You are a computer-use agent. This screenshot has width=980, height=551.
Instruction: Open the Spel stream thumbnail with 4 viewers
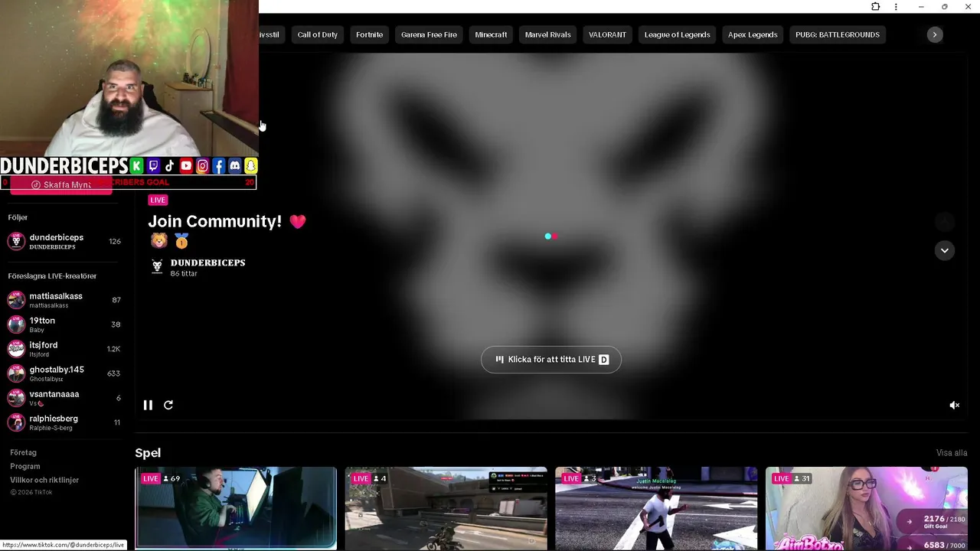point(446,508)
